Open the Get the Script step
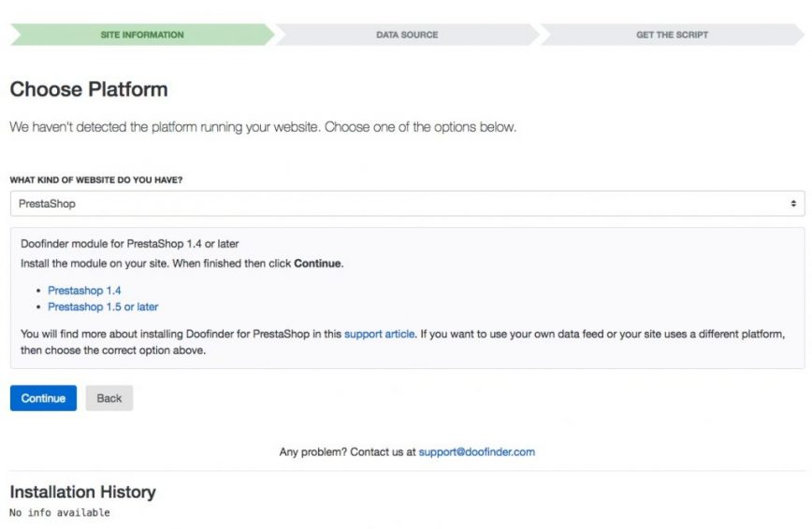812x529 pixels. tap(672, 35)
